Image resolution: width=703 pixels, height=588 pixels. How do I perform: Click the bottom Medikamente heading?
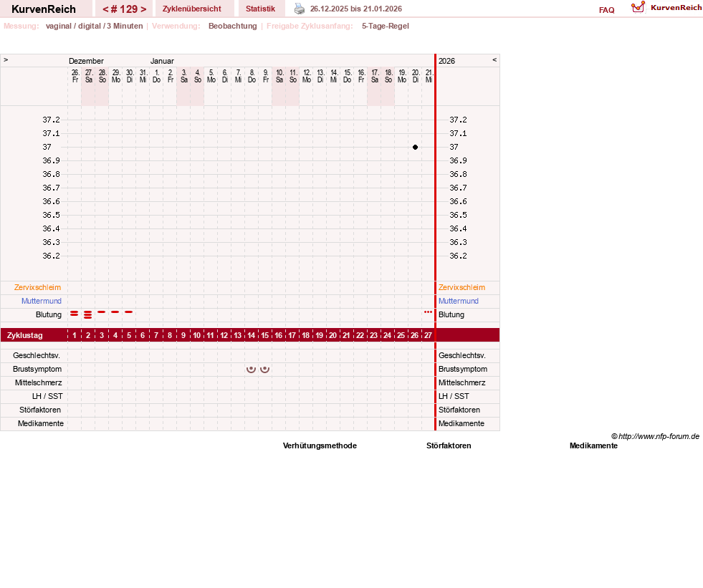pyautogui.click(x=593, y=445)
